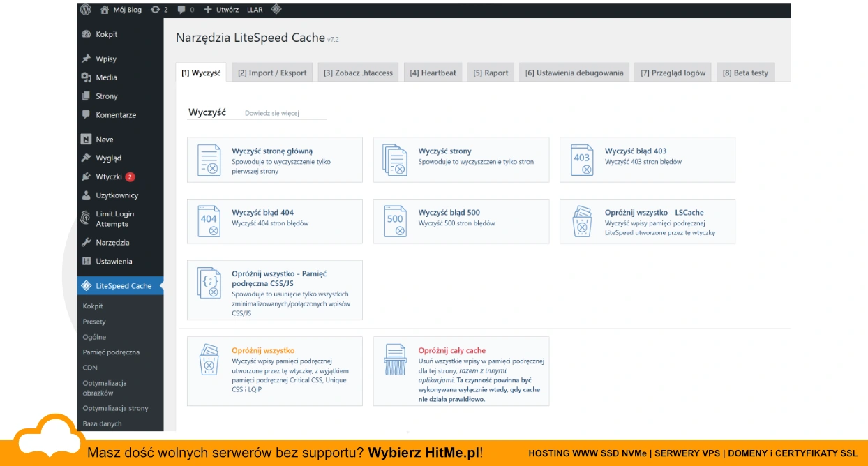Click the LiteSpeed Cache diamond icon in sidebar
The height and width of the screenshot is (466, 868).
click(x=87, y=286)
